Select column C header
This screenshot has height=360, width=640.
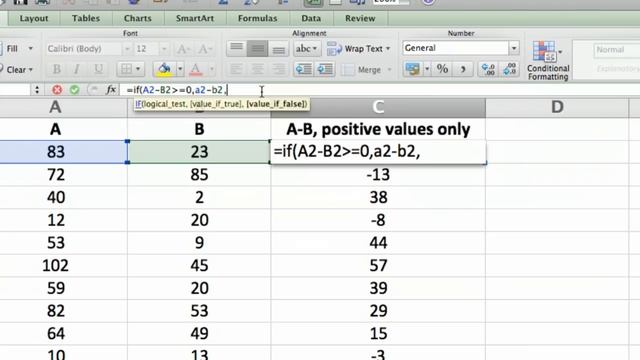[378, 107]
